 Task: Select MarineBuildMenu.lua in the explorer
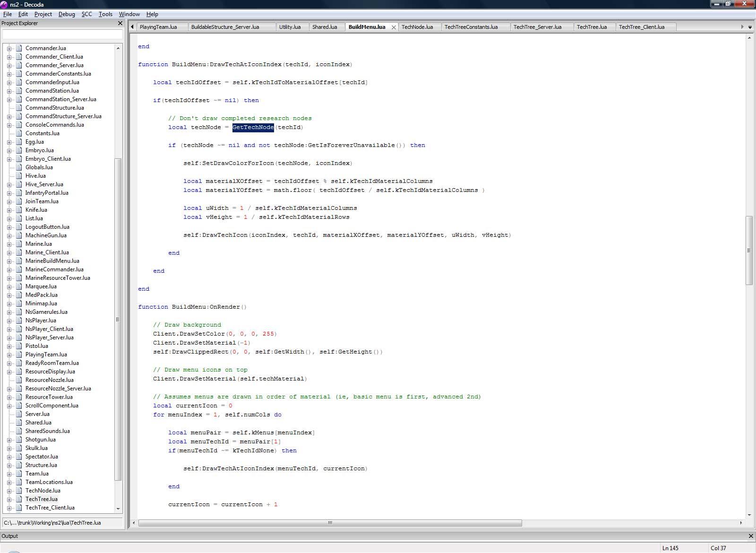coord(52,261)
